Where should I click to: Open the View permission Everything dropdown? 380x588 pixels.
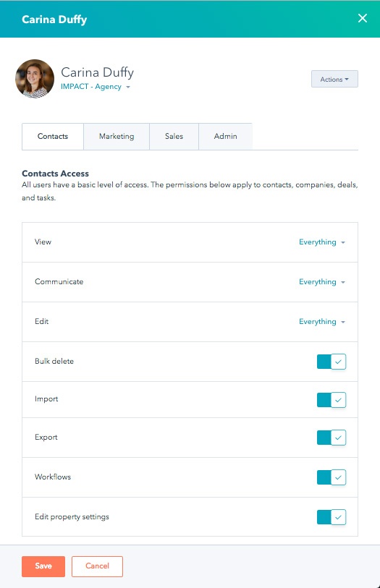[322, 242]
